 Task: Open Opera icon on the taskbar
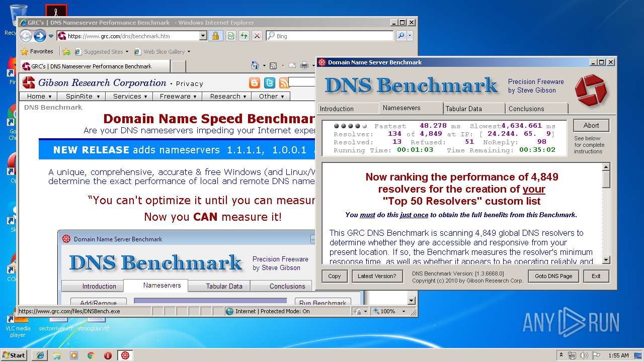click(108, 355)
